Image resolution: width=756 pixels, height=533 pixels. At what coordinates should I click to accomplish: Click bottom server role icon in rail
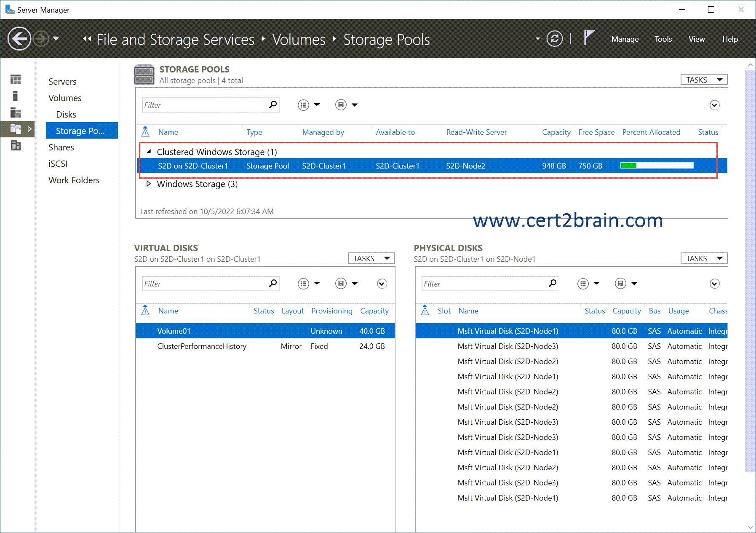(x=16, y=146)
